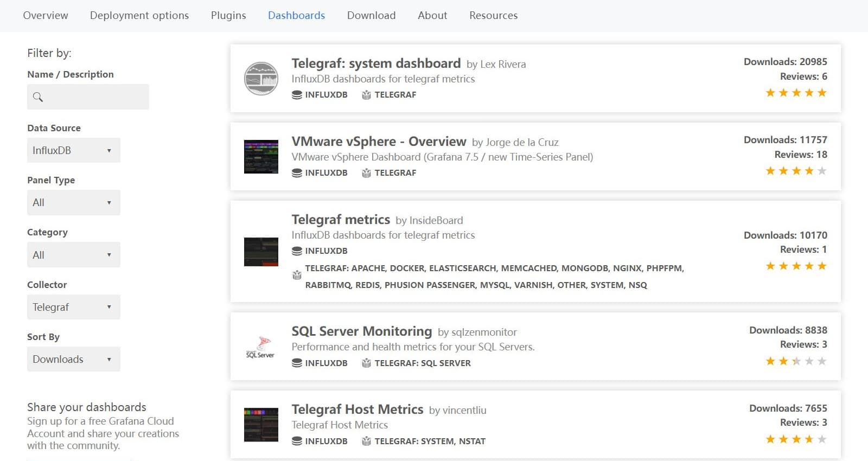Click the Telegraf system dashboard logo icon
This screenshot has width=868, height=461.
(261, 79)
